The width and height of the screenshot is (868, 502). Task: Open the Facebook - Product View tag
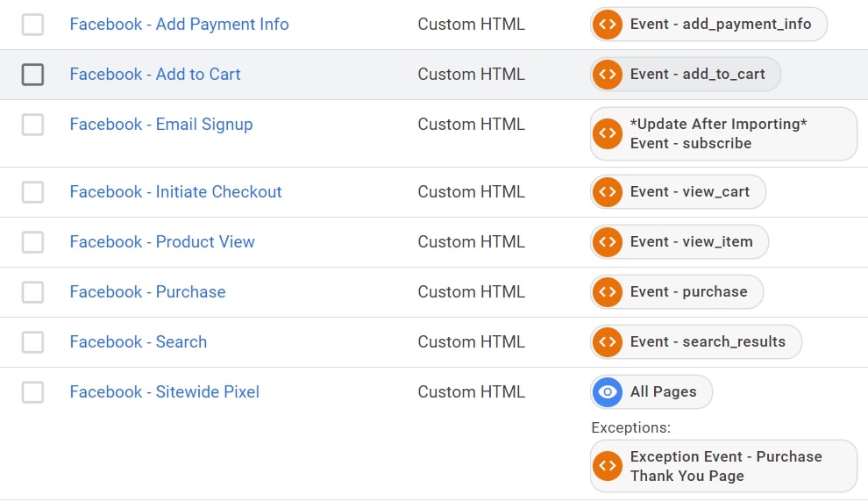162,241
